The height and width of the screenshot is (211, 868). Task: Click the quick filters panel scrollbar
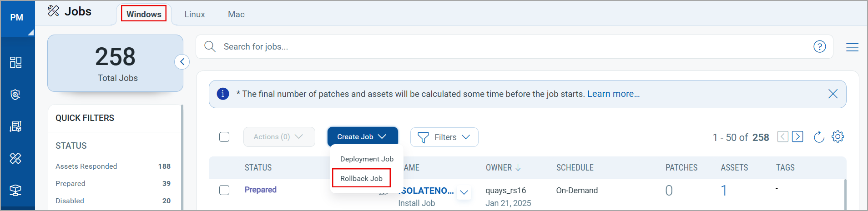[x=182, y=157]
